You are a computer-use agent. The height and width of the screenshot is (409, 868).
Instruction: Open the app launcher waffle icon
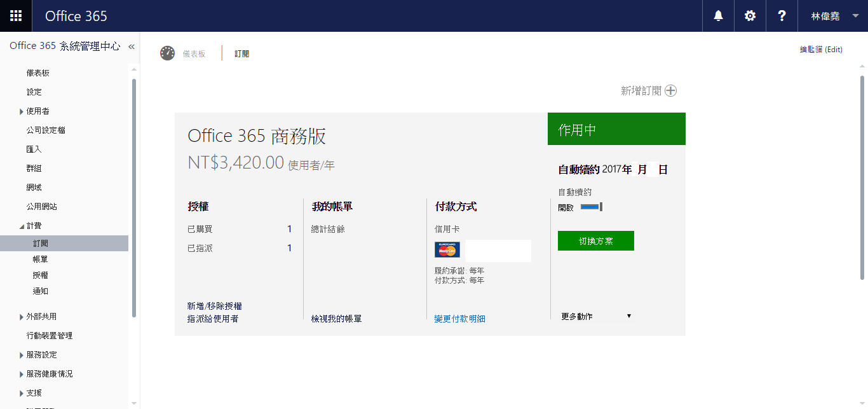[x=16, y=16]
